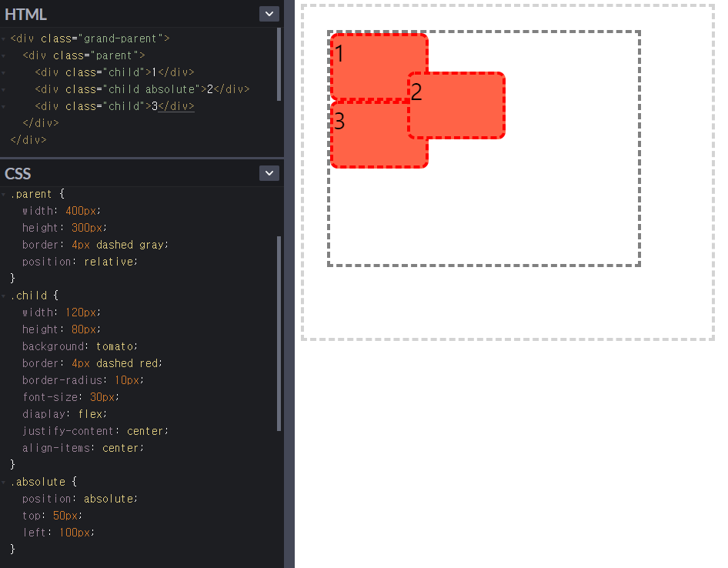This screenshot has height=568, width=728.
Task: Fold the .child CSS rule block
Action: click(x=4, y=296)
